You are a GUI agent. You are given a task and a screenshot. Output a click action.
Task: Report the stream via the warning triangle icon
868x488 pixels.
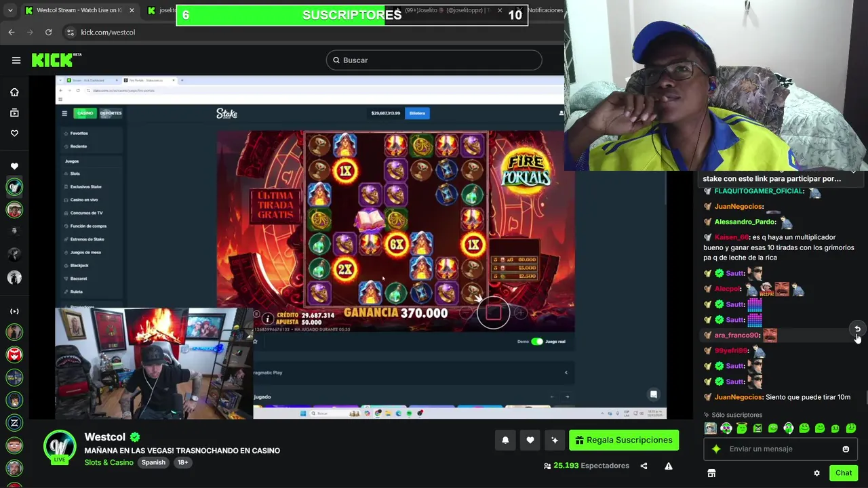point(669,466)
